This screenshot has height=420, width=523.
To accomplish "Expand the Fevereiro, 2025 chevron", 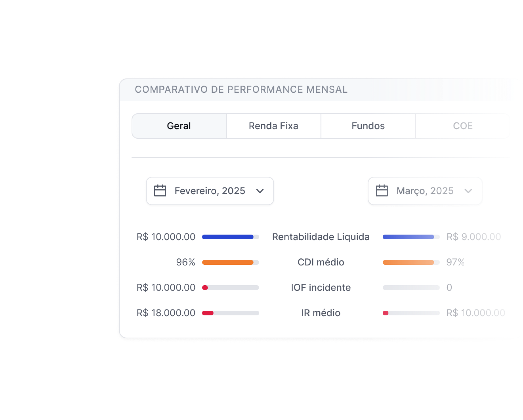I will [260, 191].
